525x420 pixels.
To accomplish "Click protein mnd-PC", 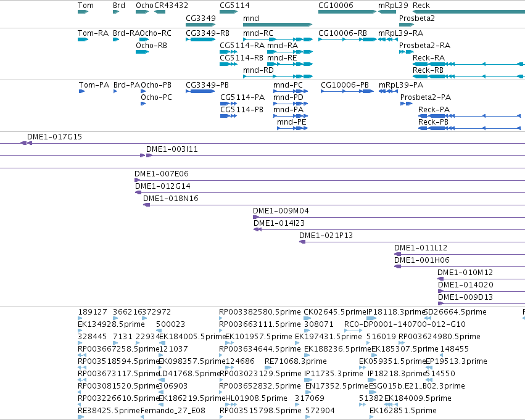I will [x=291, y=91].
